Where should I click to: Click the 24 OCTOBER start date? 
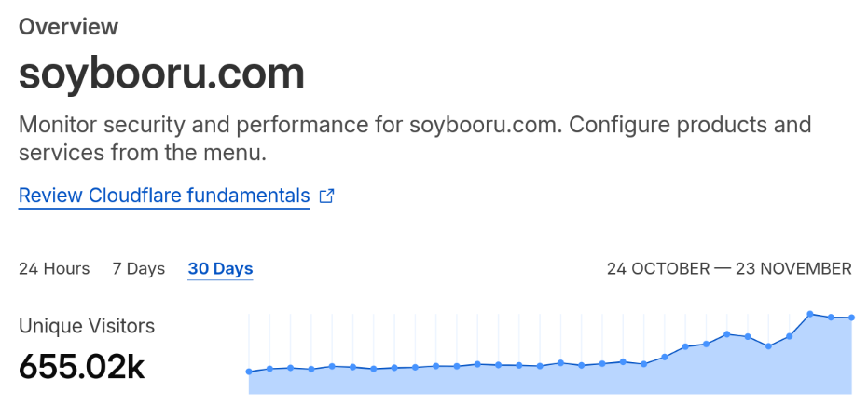coord(658,269)
